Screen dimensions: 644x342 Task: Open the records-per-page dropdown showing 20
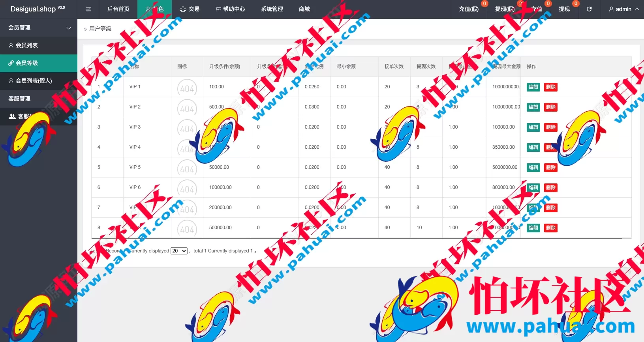click(x=179, y=251)
